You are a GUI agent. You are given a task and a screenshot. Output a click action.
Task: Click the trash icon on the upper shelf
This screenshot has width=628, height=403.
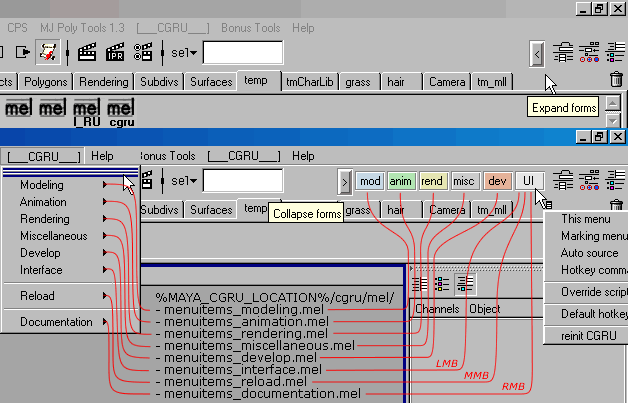pyautogui.click(x=616, y=80)
